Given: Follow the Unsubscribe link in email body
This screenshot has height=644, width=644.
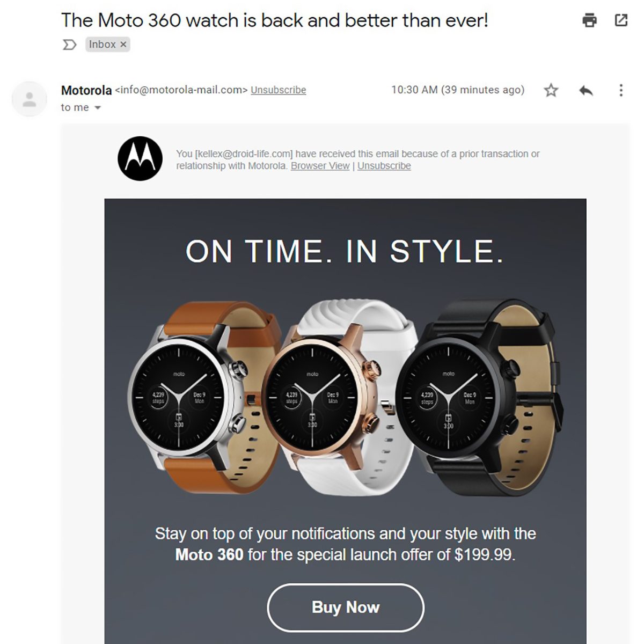Looking at the screenshot, I should pyautogui.click(x=384, y=166).
